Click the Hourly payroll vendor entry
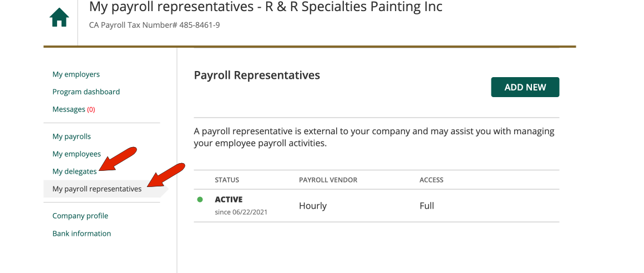Screen dimensions: 644x273 313,206
